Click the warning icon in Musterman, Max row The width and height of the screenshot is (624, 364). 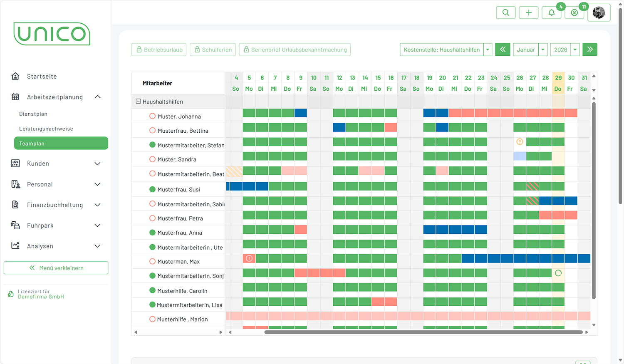[x=249, y=258]
